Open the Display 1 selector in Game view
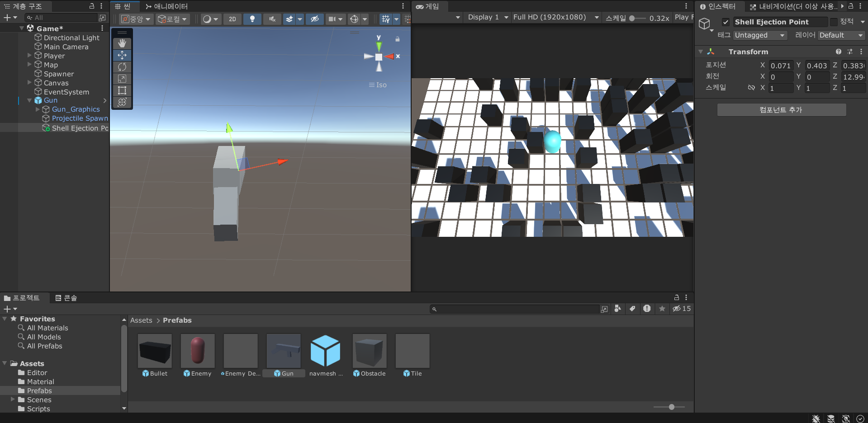Screen dimensions: 868x423 click(487, 17)
